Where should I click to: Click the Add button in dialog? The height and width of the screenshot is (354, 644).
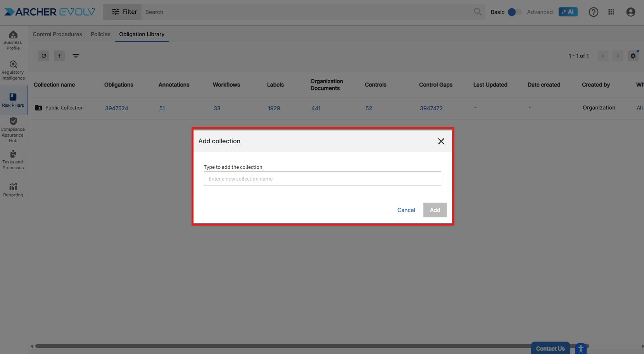tap(435, 210)
